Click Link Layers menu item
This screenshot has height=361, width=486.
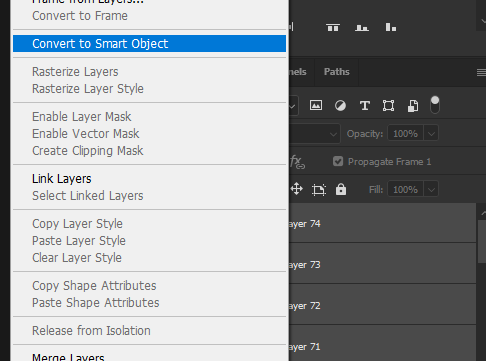pyautogui.click(x=149, y=179)
